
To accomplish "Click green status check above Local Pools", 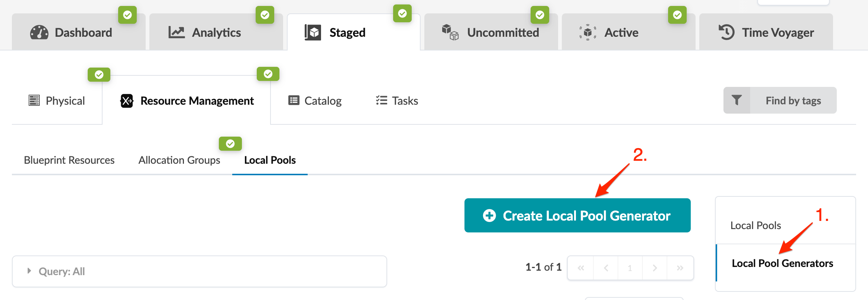I will (x=230, y=144).
